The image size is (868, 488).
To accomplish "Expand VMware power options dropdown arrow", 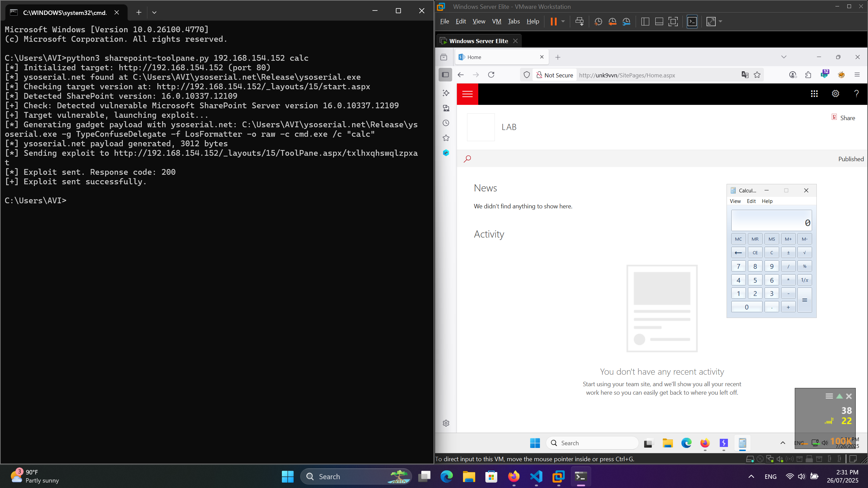I will coord(563,22).
